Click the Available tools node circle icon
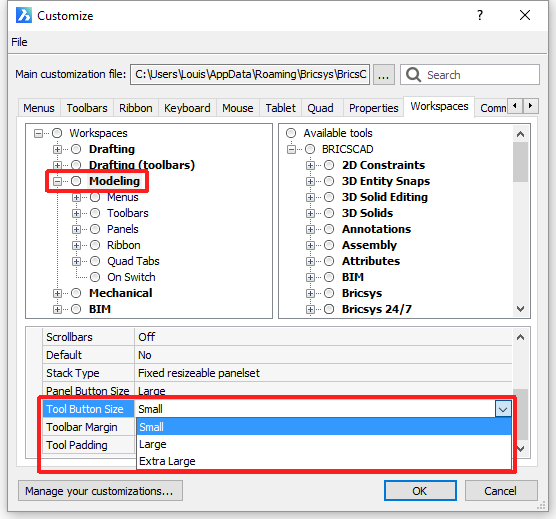556x519 pixels. 291,133
